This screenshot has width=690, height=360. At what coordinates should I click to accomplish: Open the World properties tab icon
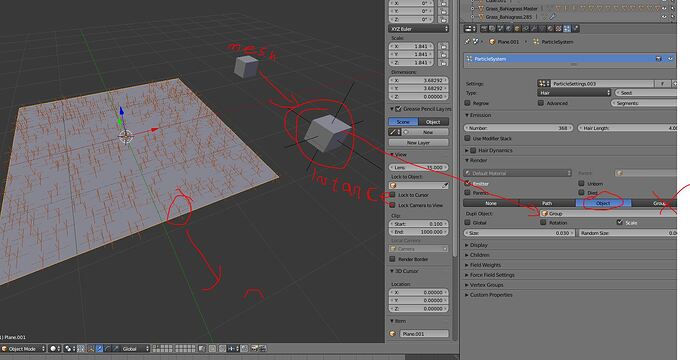509,29
